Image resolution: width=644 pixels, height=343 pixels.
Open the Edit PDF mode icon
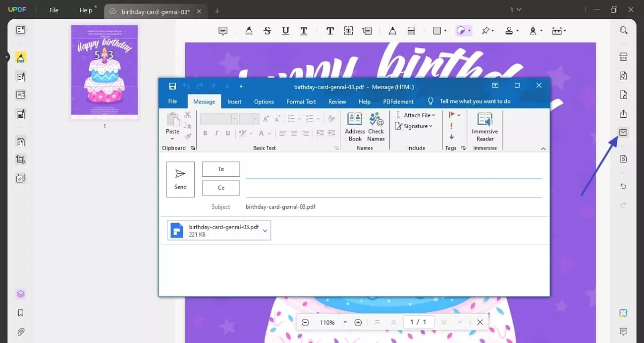pos(20,77)
